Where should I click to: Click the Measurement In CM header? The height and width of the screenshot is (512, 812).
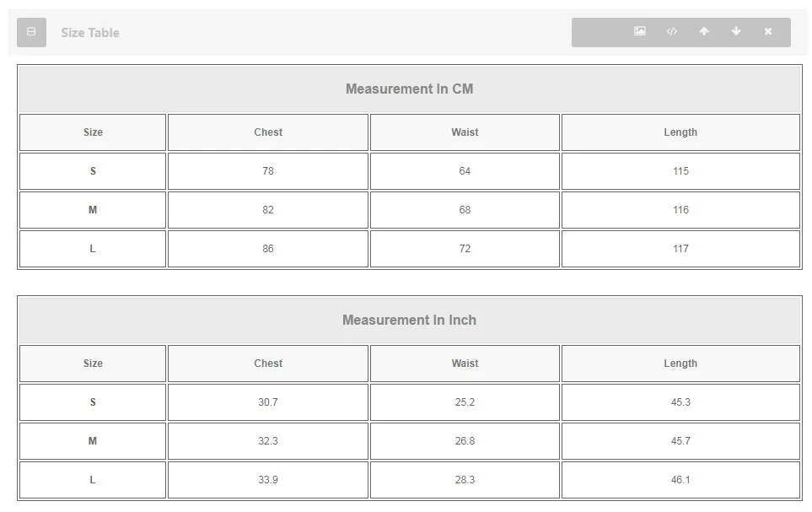[410, 89]
